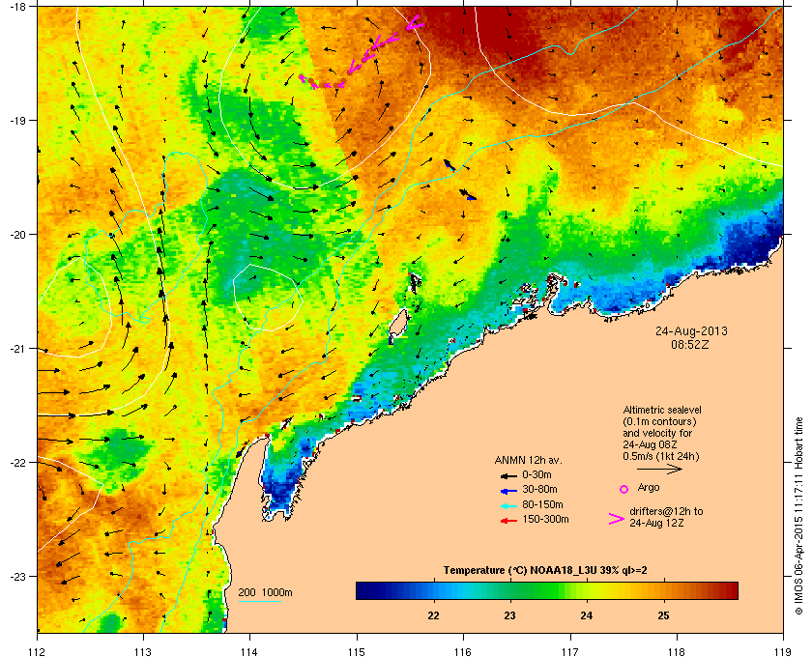Click the longitude axis label 113
812x657 pixels.
pos(143,651)
